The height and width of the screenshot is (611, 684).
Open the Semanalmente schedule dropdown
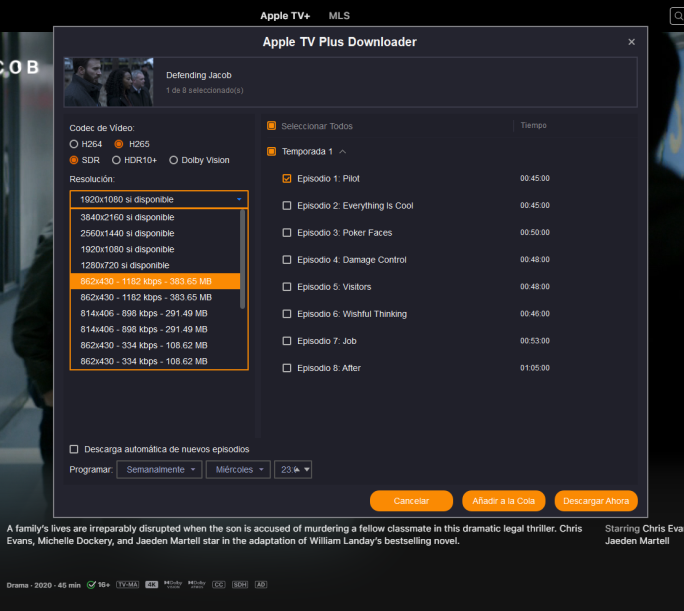pyautogui.click(x=158, y=469)
